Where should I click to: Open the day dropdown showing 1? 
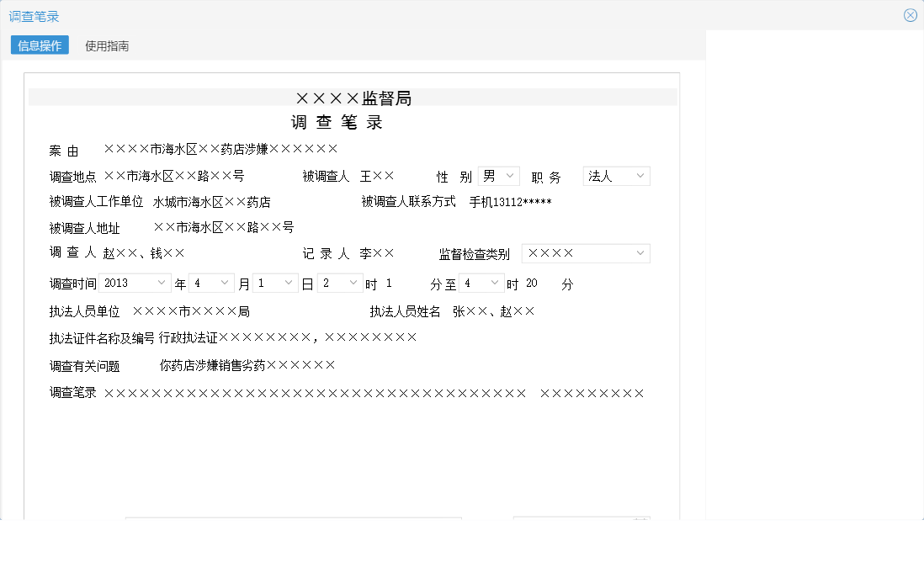[276, 283]
